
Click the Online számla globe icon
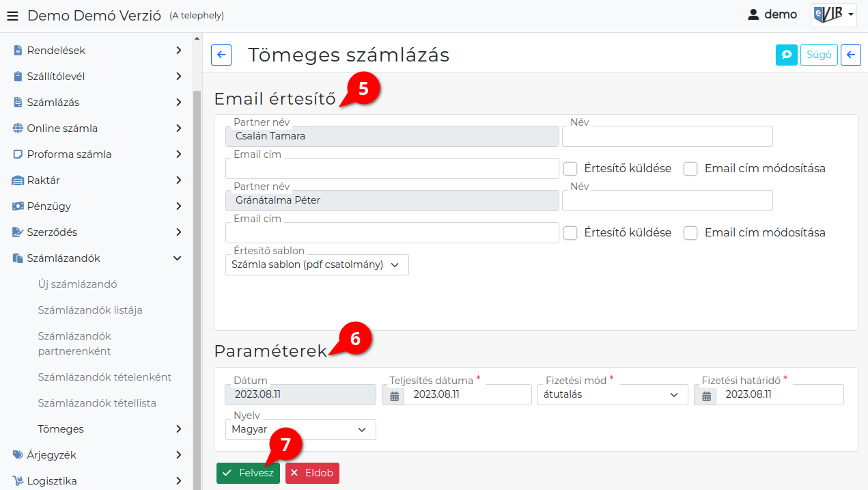point(18,128)
